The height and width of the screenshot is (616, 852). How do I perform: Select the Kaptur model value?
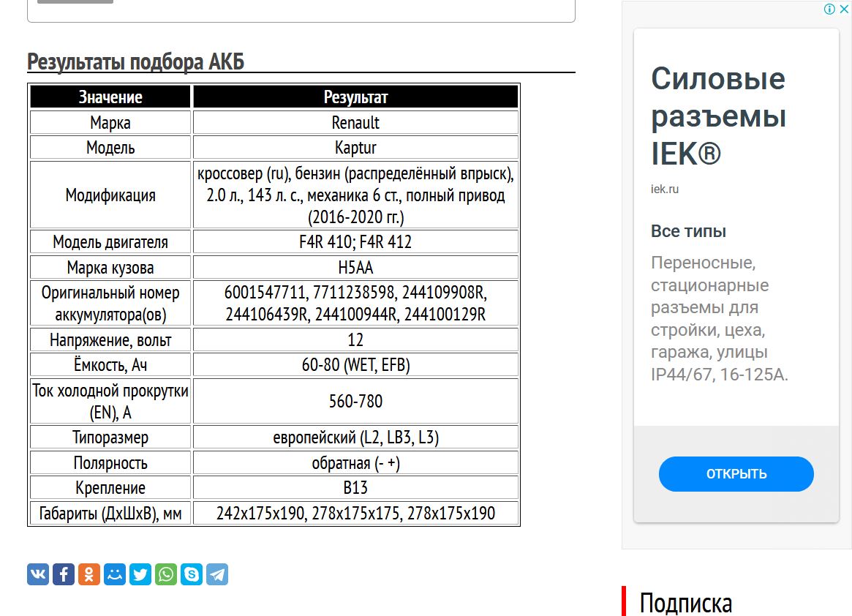(x=355, y=147)
